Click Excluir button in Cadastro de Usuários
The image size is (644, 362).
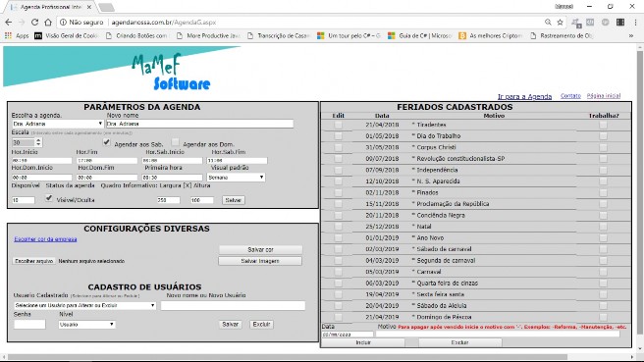(x=261, y=325)
